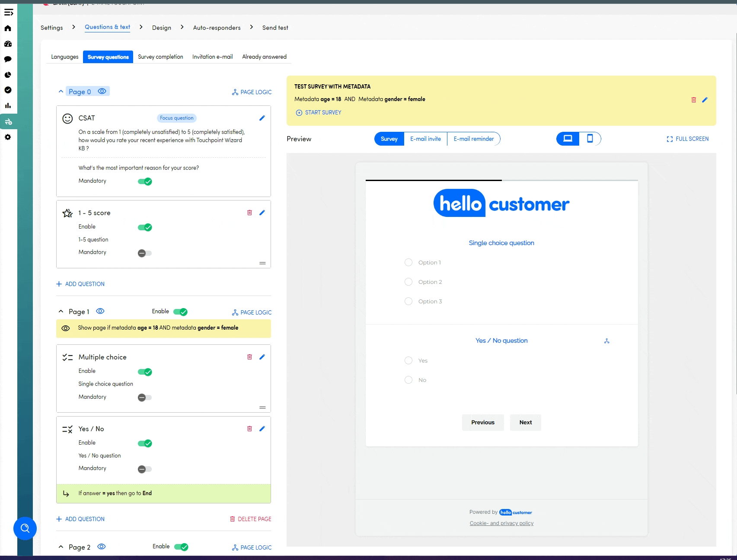Open the Survey completion tab
The width and height of the screenshot is (737, 560).
pos(160,57)
